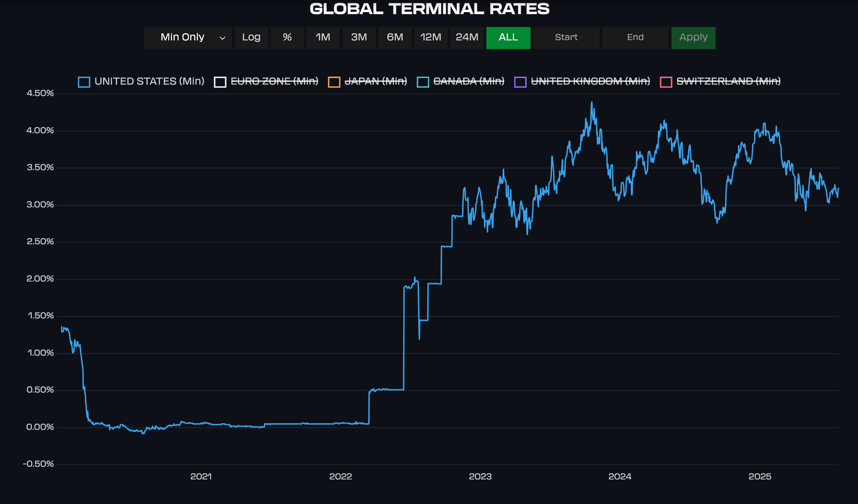Click the green ALL range button
Screen dimensions: 858x504
(x=508, y=38)
